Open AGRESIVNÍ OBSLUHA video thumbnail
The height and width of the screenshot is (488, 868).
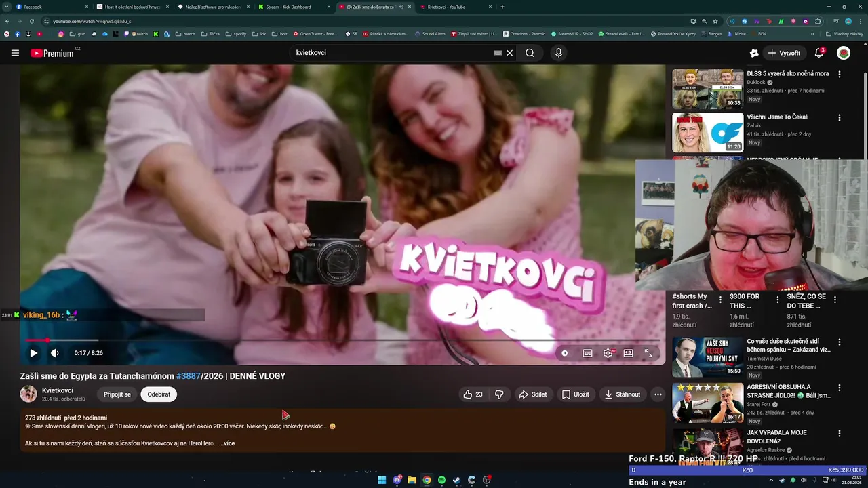click(708, 403)
